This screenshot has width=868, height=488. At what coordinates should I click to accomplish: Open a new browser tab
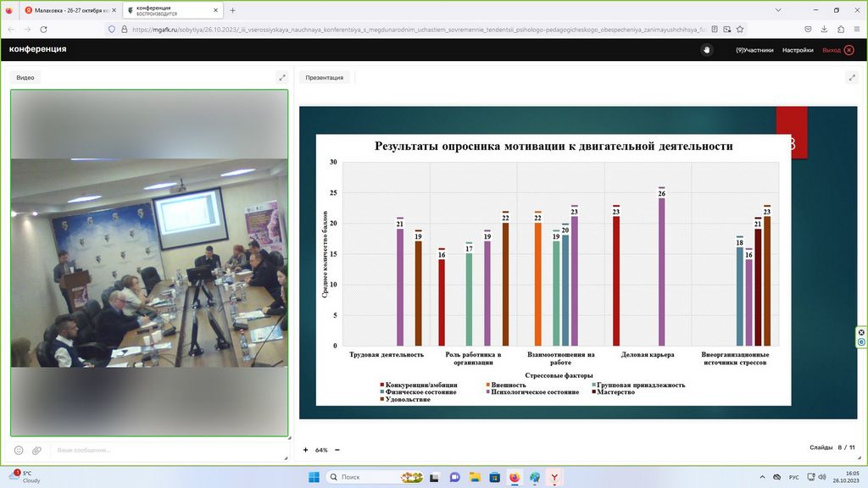(x=233, y=10)
